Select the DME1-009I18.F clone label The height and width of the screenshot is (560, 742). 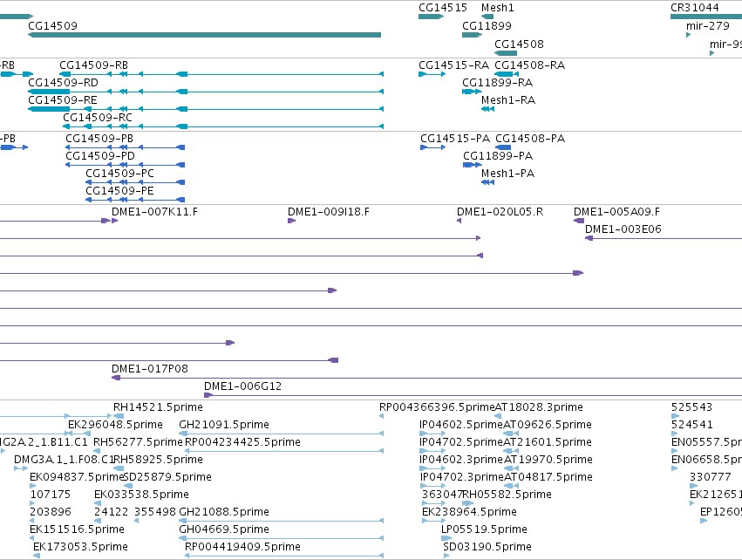(x=329, y=212)
